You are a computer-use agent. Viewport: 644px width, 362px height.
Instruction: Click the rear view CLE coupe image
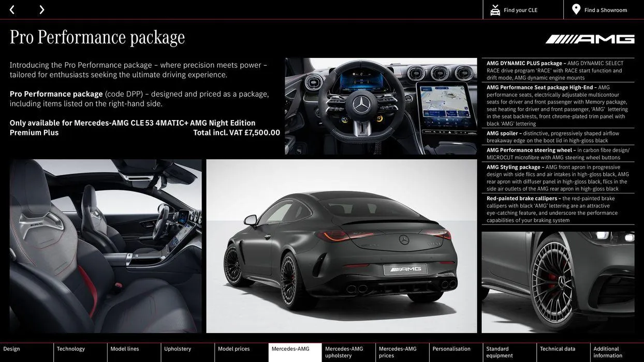pyautogui.click(x=341, y=246)
